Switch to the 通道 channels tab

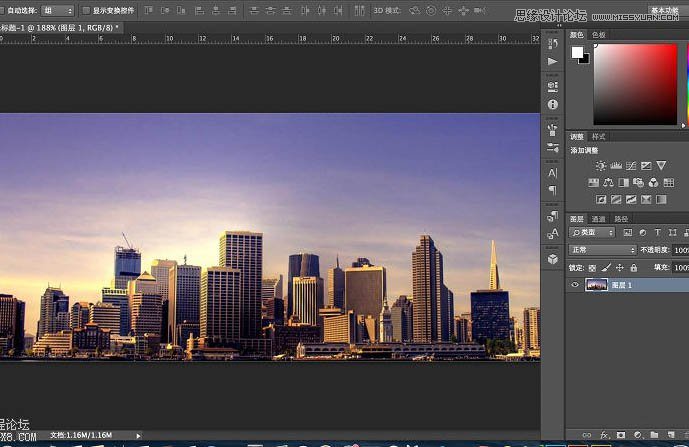598,219
